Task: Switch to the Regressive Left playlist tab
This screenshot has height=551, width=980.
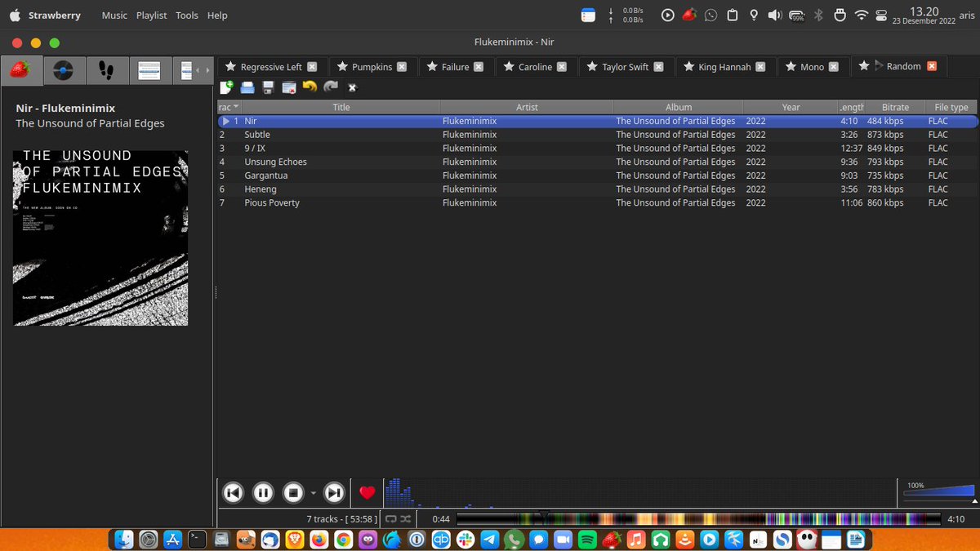Action: pyautogui.click(x=271, y=67)
